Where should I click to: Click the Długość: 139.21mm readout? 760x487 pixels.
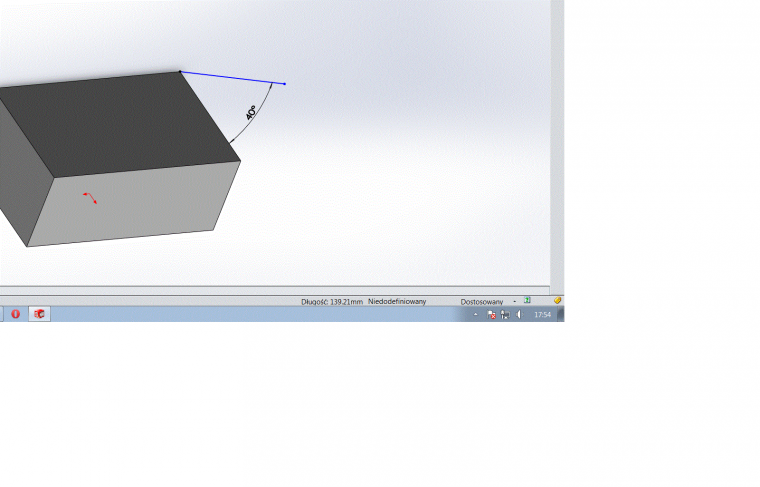(x=332, y=301)
